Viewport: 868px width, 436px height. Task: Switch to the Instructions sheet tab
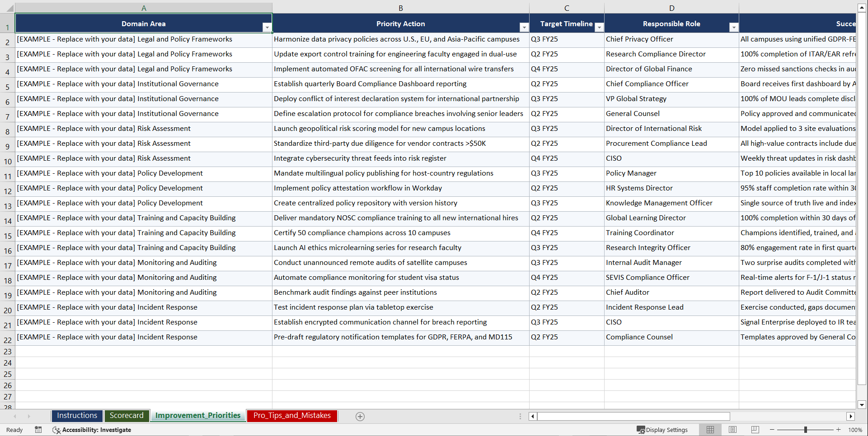77,416
